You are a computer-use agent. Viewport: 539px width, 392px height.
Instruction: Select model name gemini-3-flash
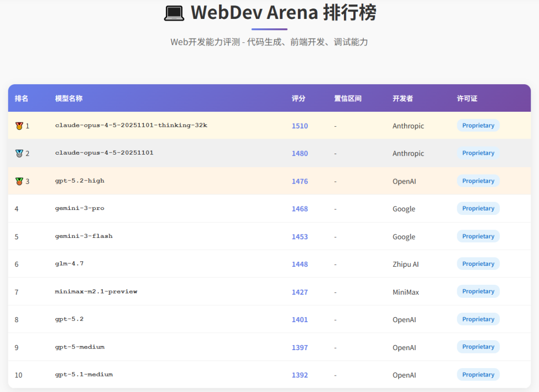[x=84, y=236]
